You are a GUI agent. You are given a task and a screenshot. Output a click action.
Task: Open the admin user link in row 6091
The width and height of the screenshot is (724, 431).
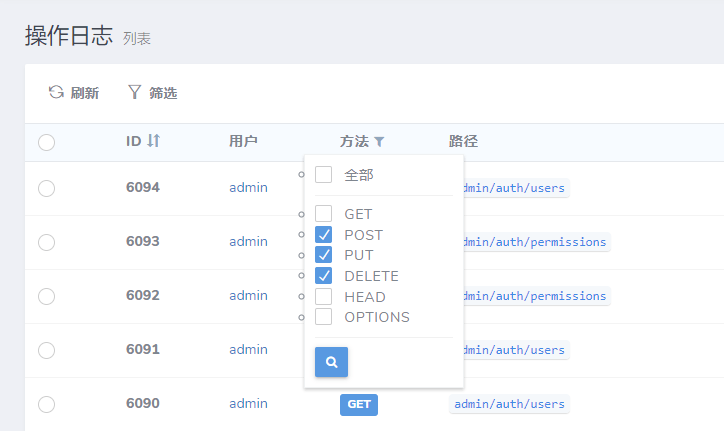(x=248, y=350)
